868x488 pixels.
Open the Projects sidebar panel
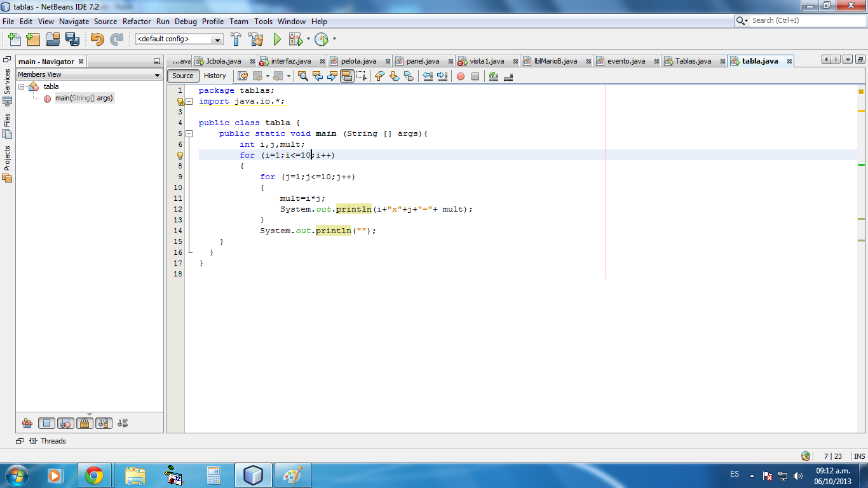pyautogui.click(x=6, y=155)
